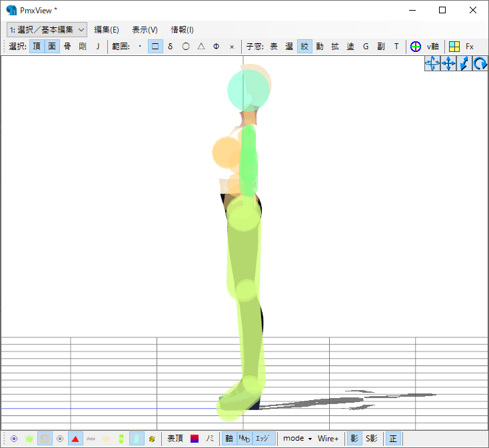This screenshot has width=489, height=448.
Task: Toggle the green capsule rigid body icon
Action: (x=121, y=439)
